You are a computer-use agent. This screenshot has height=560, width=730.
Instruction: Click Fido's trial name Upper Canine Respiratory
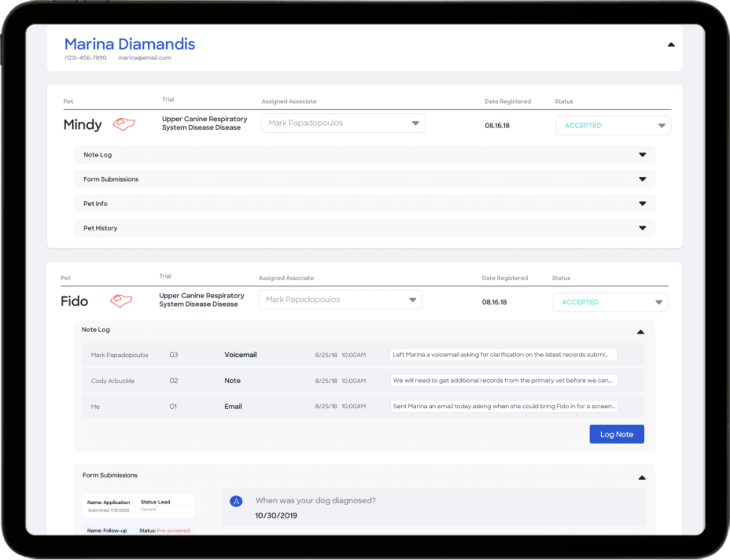[201, 300]
